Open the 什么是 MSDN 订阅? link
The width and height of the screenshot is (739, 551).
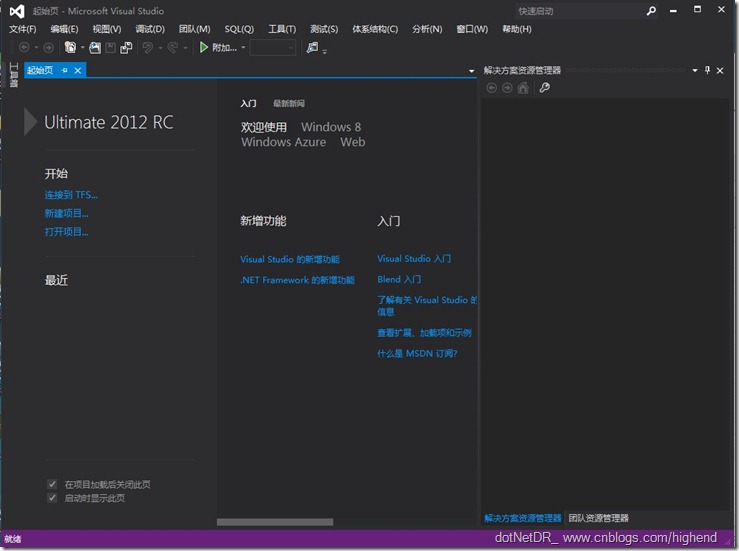(x=417, y=354)
